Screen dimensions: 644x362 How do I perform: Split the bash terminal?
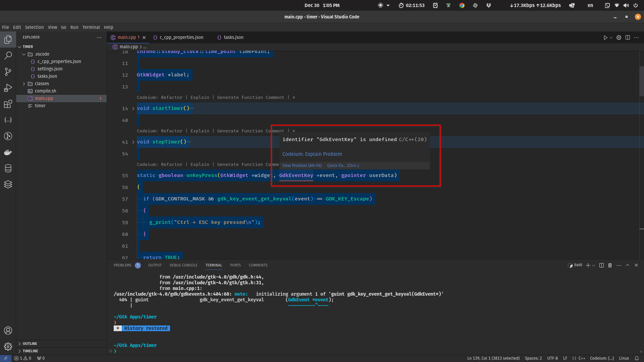[601, 265]
